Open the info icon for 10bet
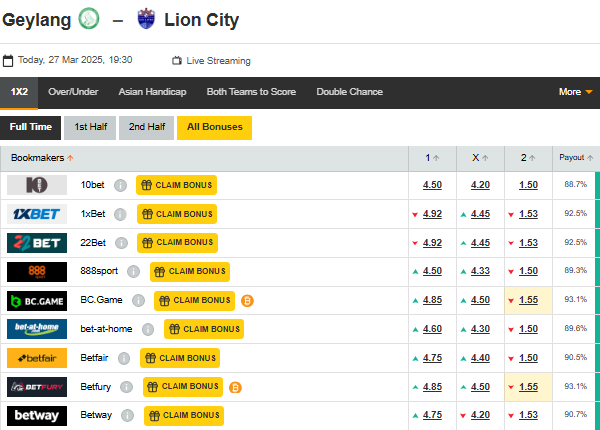600x430 pixels. 121,186
